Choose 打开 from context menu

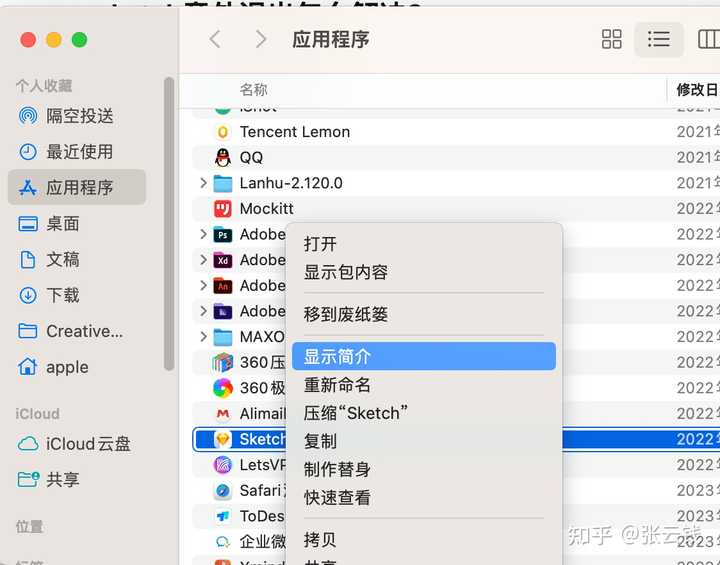[424, 244]
